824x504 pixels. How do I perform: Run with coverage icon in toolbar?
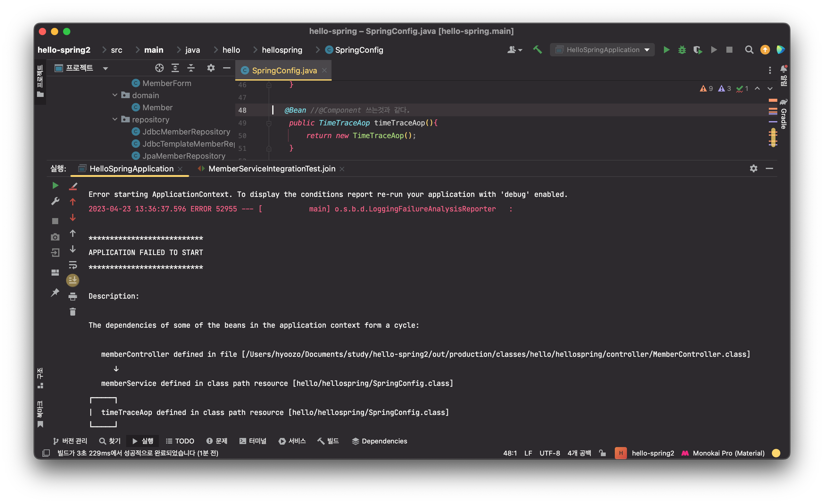698,50
